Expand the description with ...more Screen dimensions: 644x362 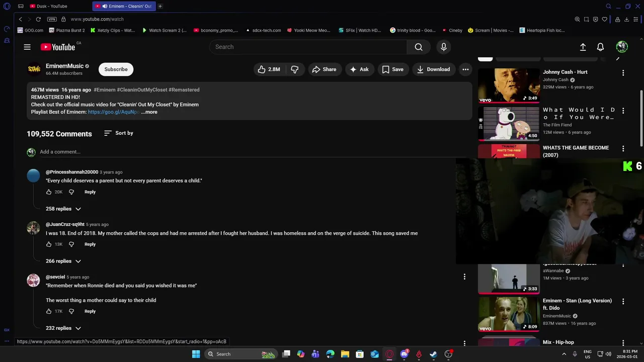pos(149,112)
